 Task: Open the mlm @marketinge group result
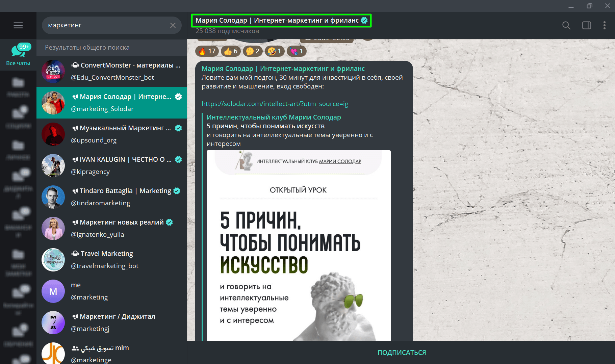coord(112,352)
